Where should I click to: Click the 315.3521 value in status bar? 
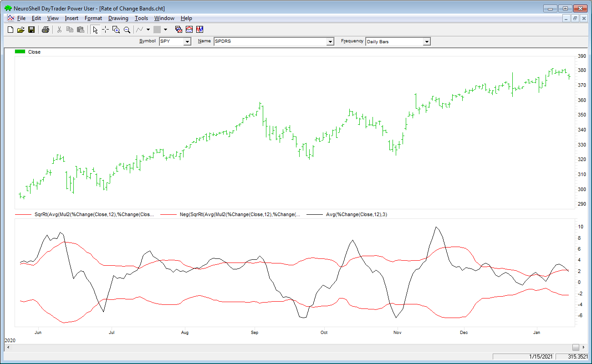click(578, 356)
